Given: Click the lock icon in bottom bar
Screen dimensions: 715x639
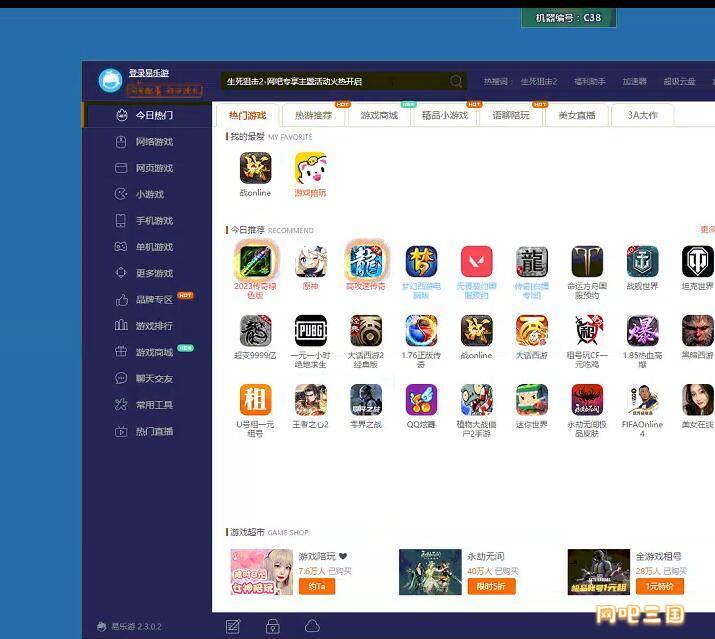Looking at the screenshot, I should pyautogui.click(x=273, y=626).
